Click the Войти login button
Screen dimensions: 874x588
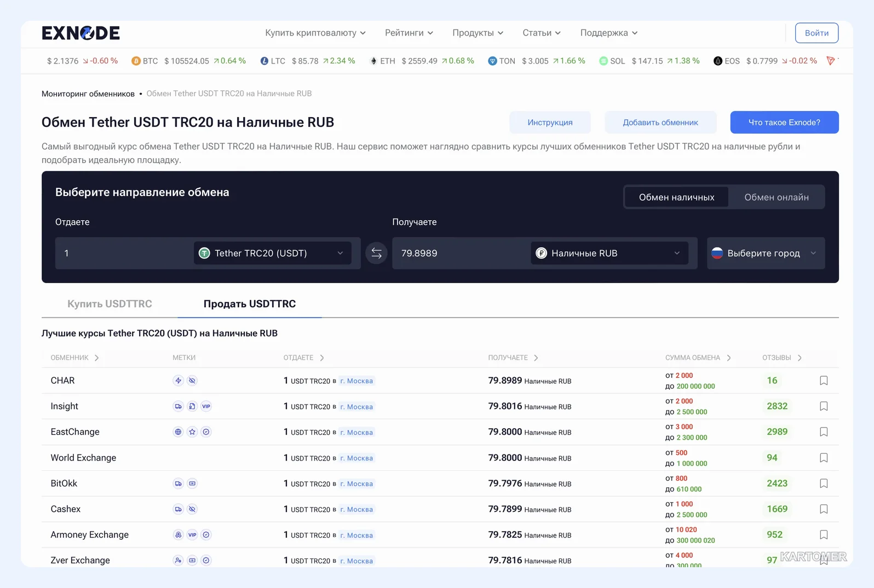tap(817, 33)
